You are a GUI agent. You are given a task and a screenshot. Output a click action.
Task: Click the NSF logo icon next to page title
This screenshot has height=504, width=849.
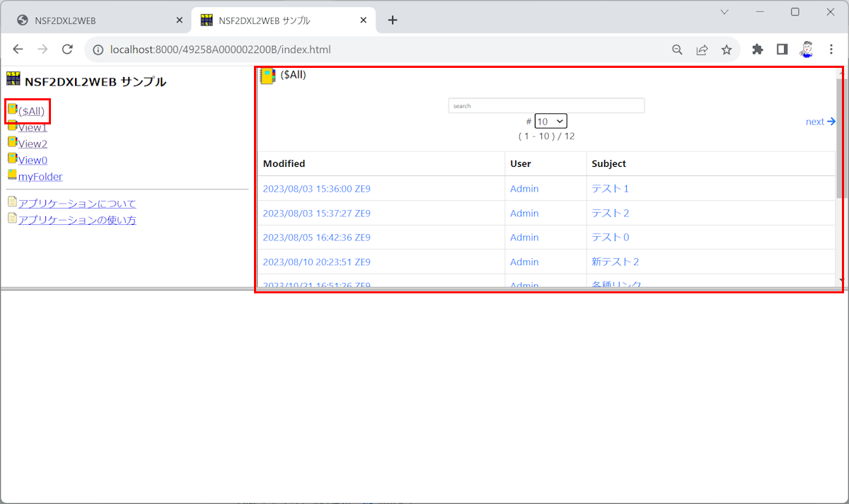point(13,79)
